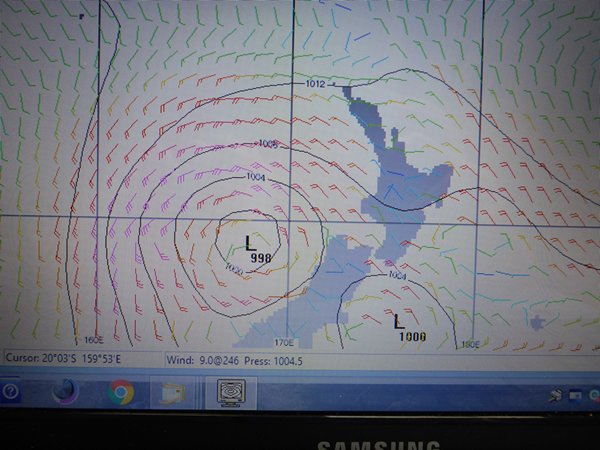The width and height of the screenshot is (600, 450).
Task: Launch Google Chrome from the taskbar
Action: [122, 392]
